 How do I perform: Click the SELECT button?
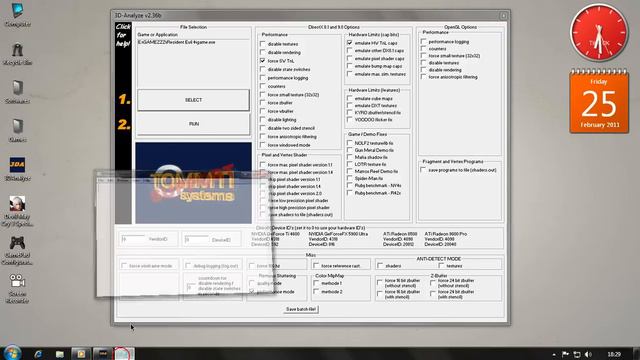click(x=193, y=100)
